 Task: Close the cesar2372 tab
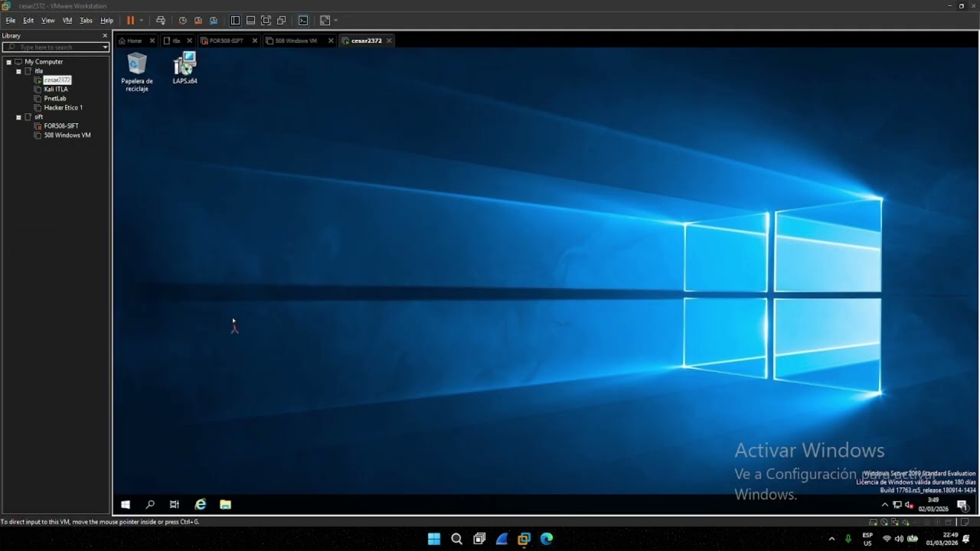pos(389,41)
